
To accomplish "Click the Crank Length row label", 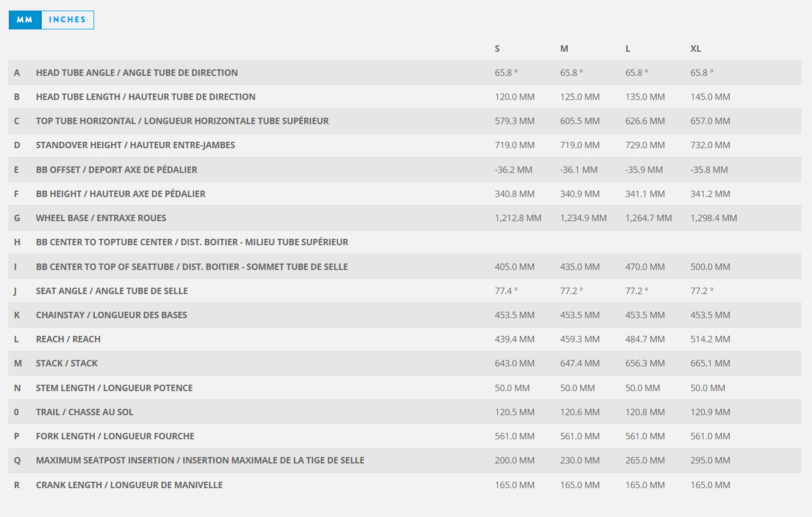I will [x=129, y=485].
